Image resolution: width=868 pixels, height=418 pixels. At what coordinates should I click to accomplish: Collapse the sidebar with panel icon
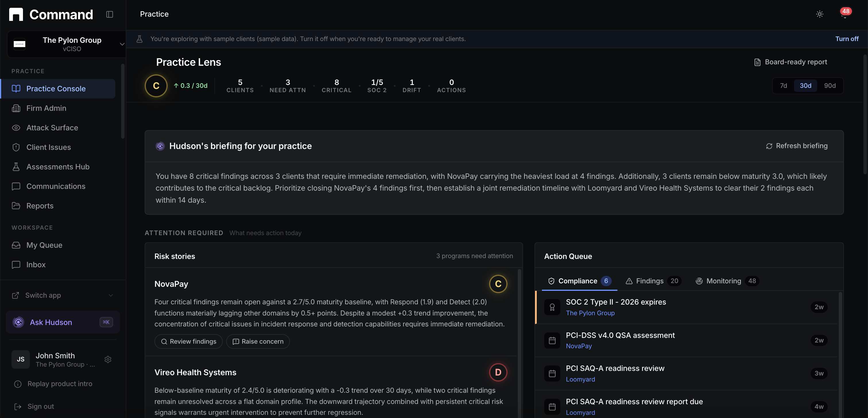point(110,14)
